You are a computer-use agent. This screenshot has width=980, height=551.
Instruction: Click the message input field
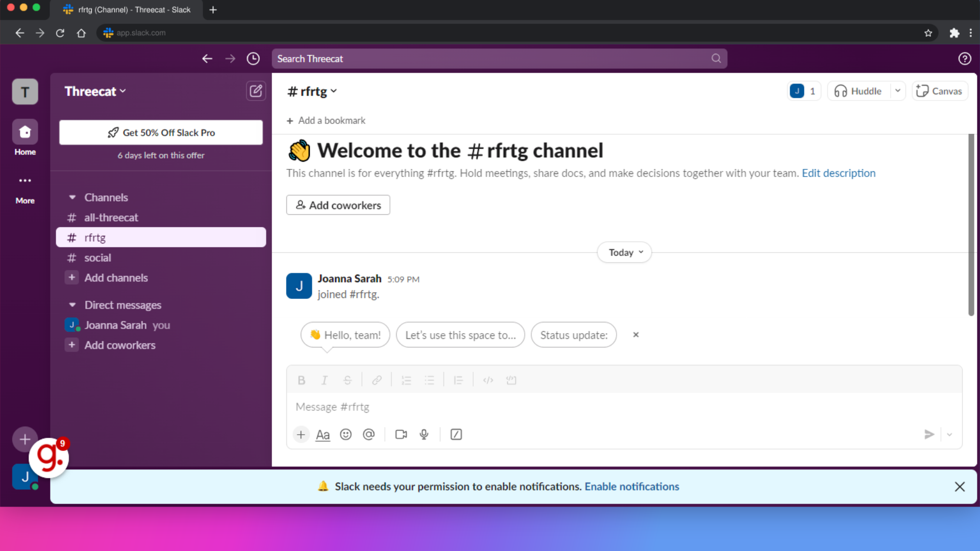click(624, 406)
